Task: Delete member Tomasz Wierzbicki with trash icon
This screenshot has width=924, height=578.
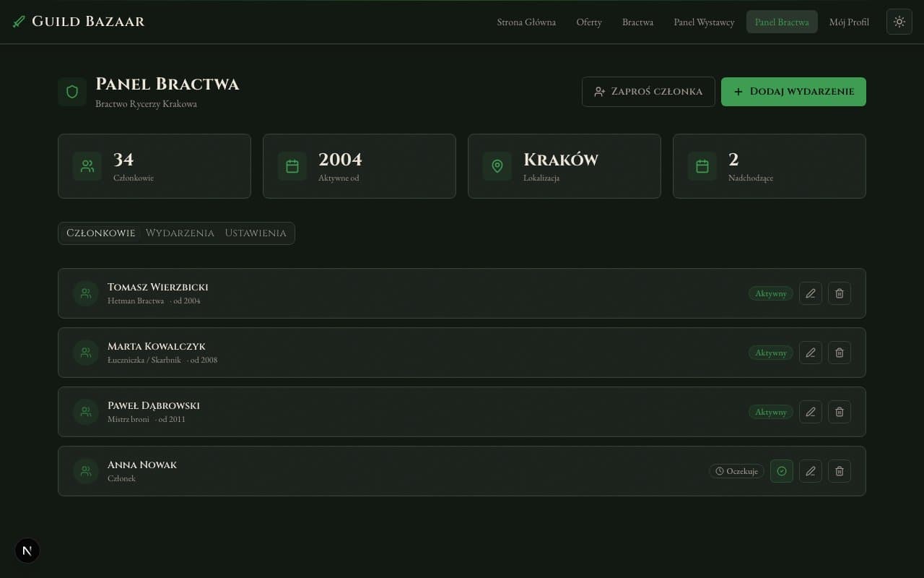Action: coord(840,293)
